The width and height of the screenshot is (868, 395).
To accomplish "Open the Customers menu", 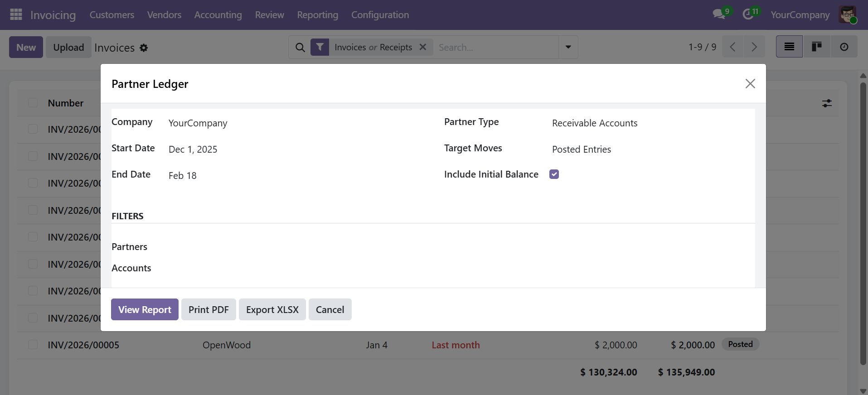I will click(112, 15).
